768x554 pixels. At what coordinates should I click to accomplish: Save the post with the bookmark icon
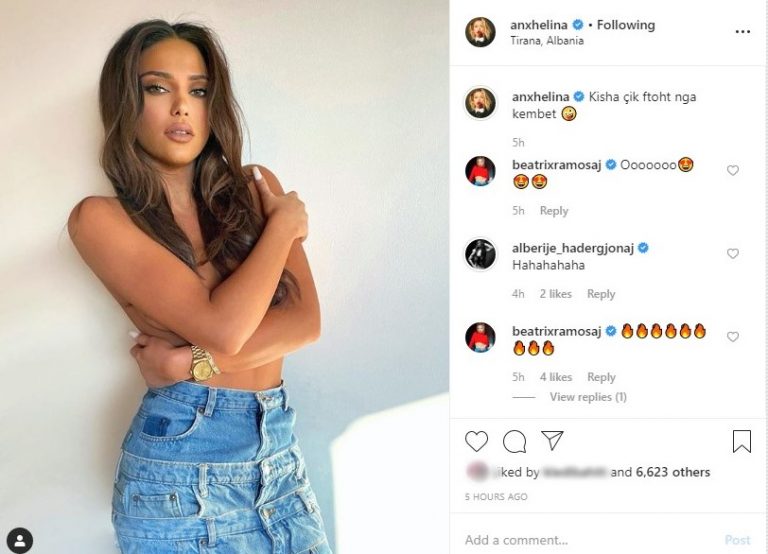tap(742, 441)
